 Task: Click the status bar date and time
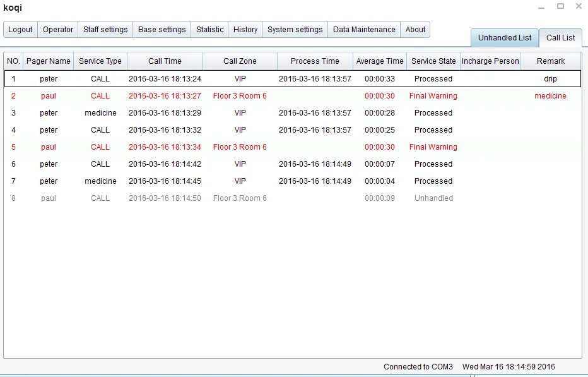tap(509, 367)
